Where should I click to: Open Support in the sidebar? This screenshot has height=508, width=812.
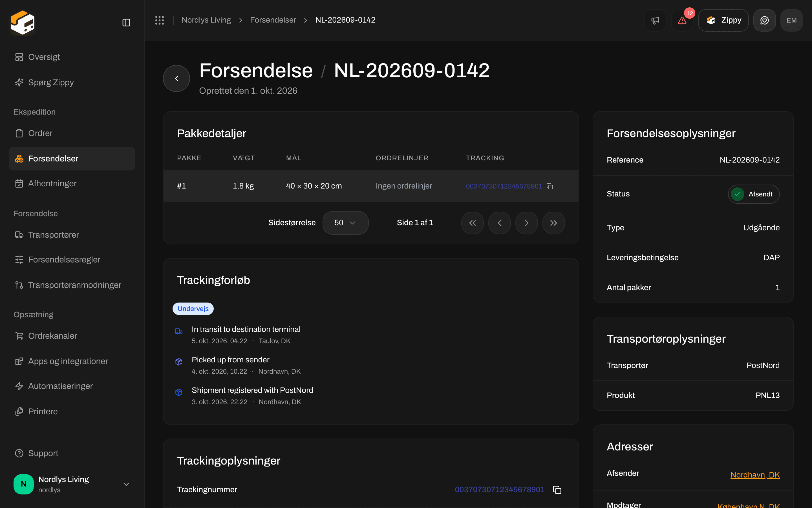click(x=72, y=453)
